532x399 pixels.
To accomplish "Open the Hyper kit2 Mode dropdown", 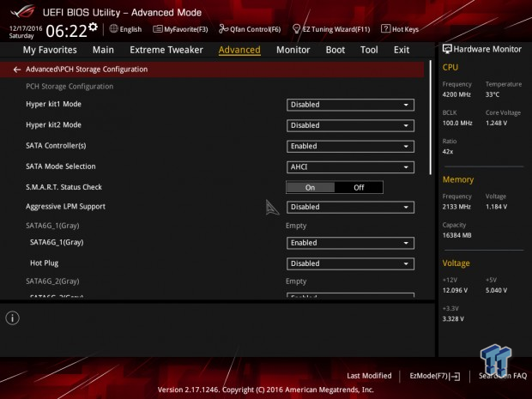I will (350, 125).
